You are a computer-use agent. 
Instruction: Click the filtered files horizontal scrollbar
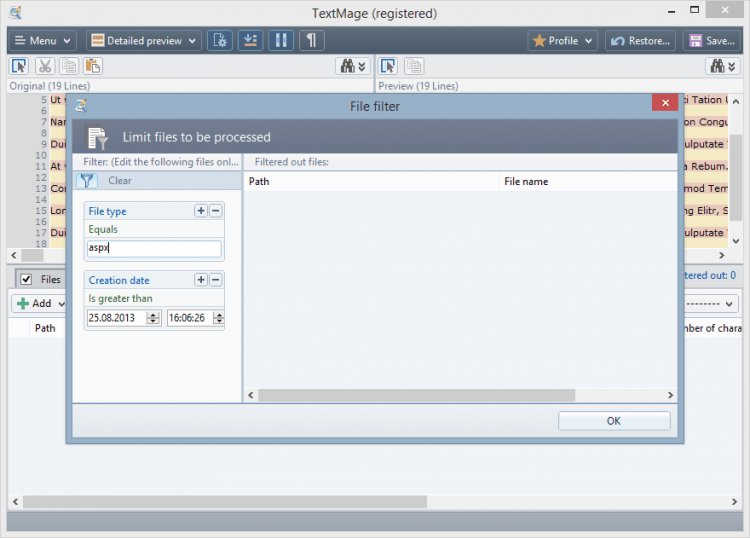click(x=416, y=395)
